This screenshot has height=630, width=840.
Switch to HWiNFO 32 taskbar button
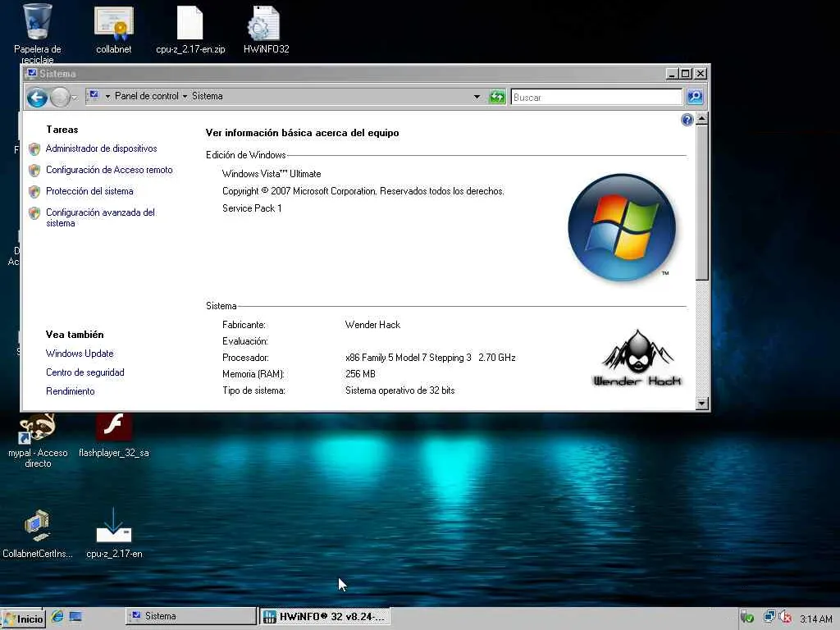(x=325, y=617)
